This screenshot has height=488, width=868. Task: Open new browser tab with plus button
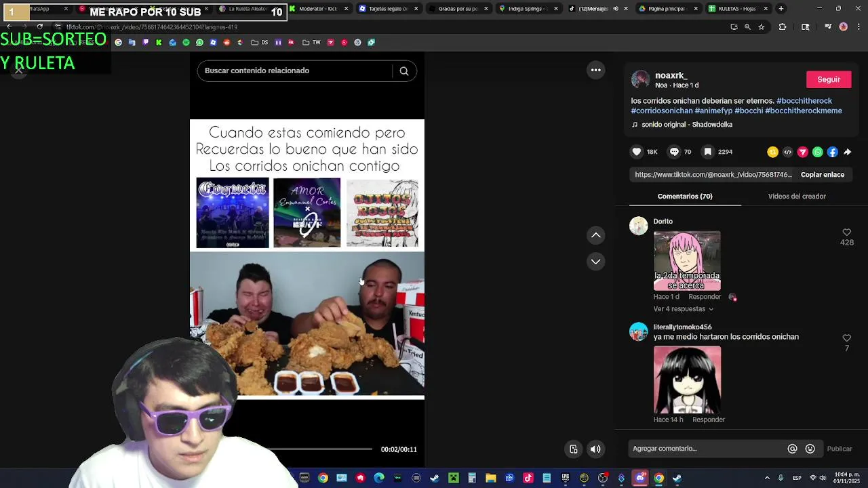click(x=781, y=9)
